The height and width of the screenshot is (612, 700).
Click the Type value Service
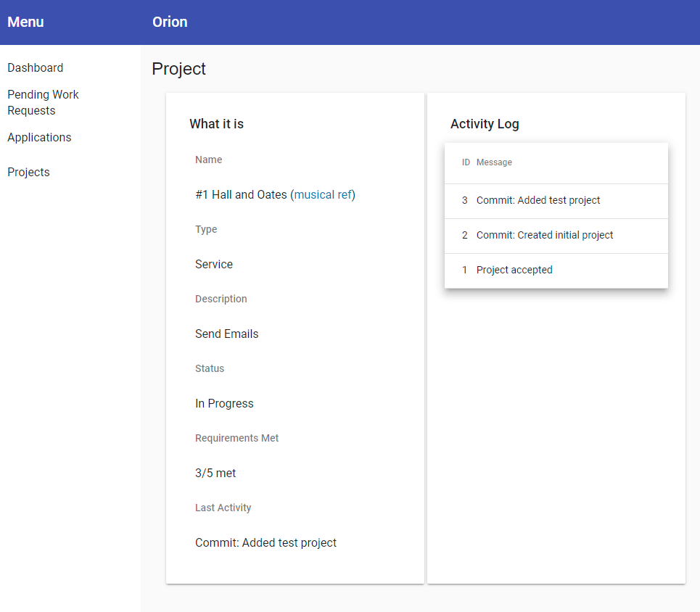213,264
